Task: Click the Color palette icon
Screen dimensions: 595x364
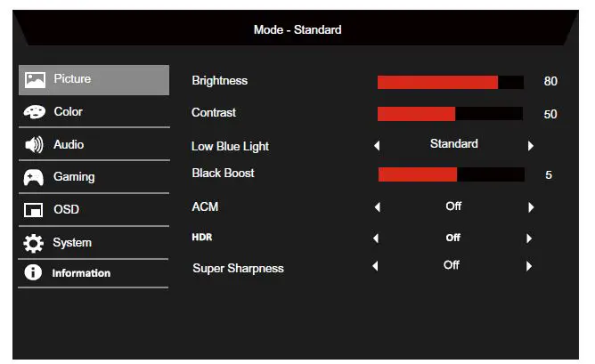Action: [x=35, y=112]
